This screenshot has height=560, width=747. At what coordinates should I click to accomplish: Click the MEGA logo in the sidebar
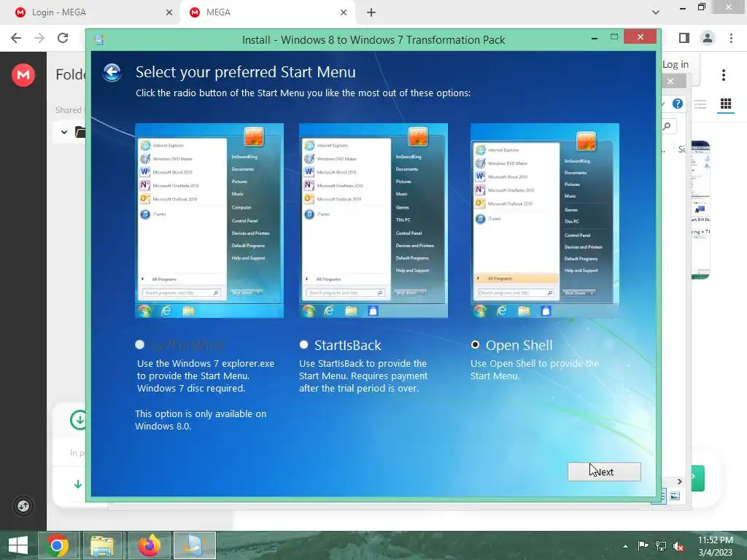[x=23, y=75]
